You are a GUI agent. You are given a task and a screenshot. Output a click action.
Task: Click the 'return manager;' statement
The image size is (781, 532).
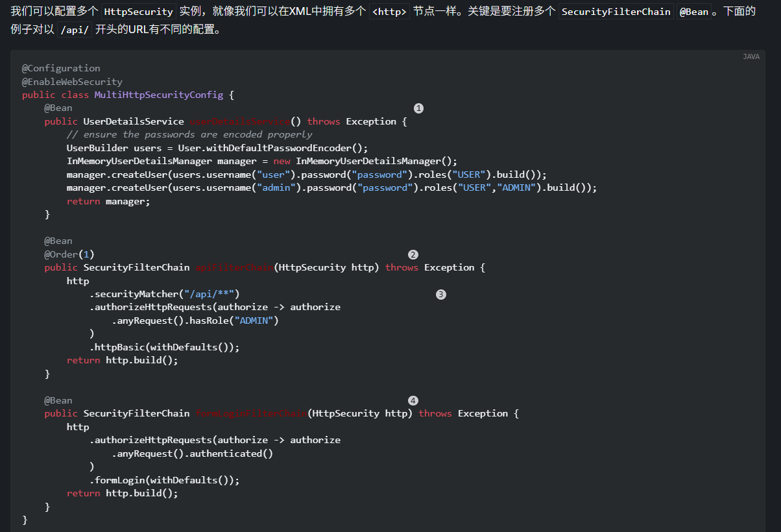(x=108, y=201)
